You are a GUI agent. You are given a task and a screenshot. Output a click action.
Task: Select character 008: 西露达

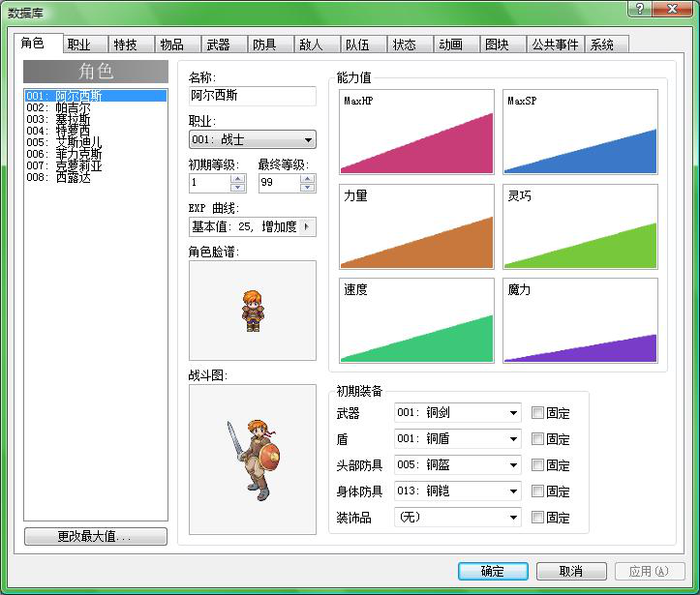96,177
